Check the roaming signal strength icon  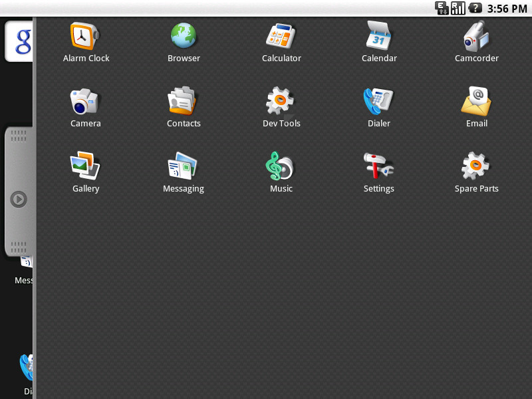(x=458, y=8)
